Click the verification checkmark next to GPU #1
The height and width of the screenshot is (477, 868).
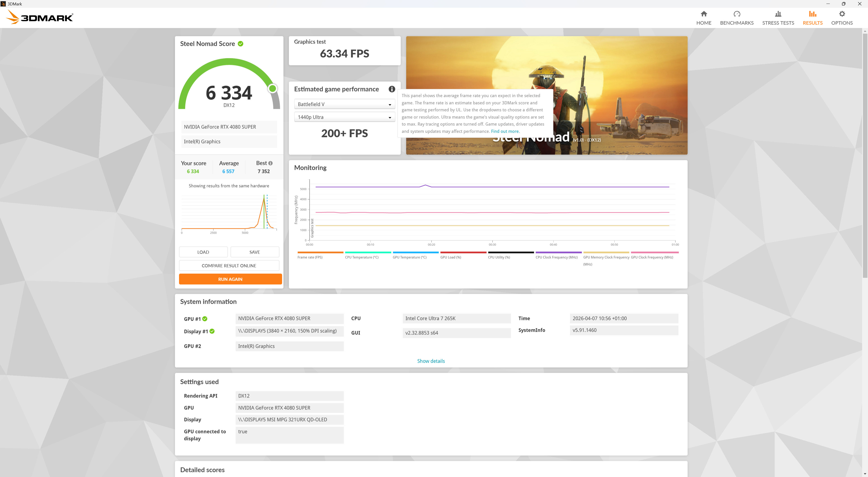205,319
